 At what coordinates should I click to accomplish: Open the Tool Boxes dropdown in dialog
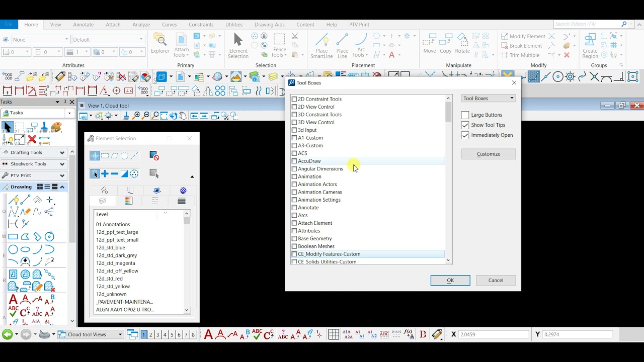(x=488, y=98)
